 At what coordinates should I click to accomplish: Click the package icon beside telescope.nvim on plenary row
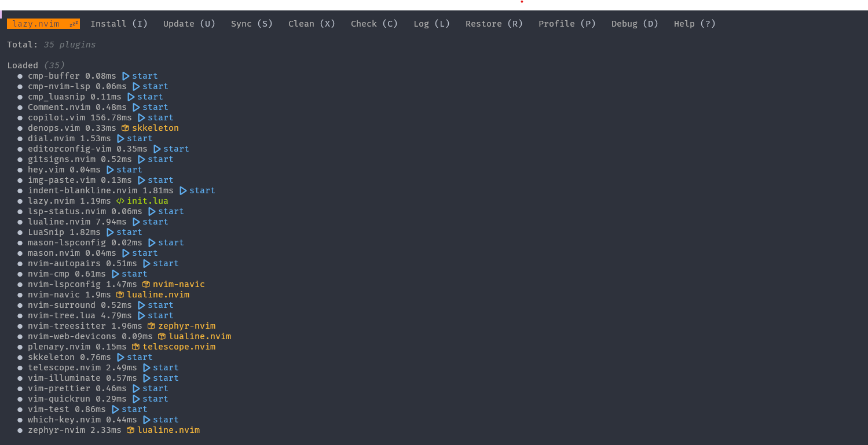pos(135,347)
